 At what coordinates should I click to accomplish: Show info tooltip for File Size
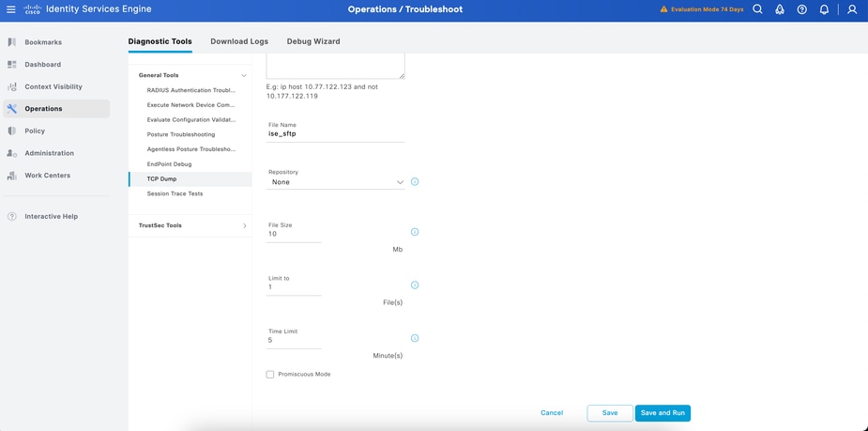coord(415,232)
